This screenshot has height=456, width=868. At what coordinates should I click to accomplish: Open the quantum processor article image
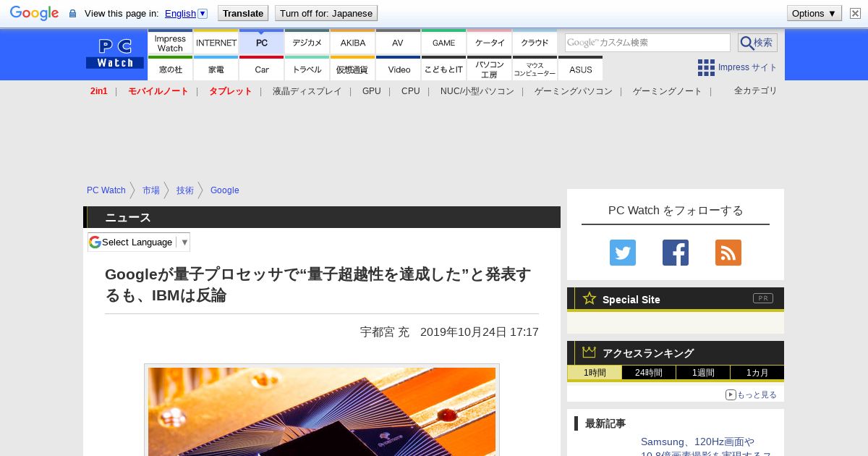[322, 411]
